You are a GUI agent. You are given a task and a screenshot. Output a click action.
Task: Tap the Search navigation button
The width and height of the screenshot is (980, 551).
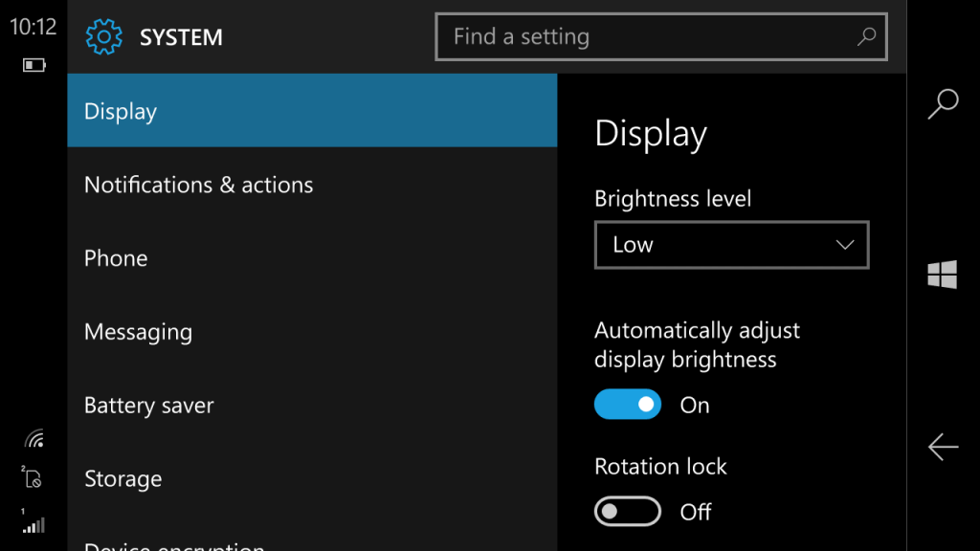click(943, 103)
